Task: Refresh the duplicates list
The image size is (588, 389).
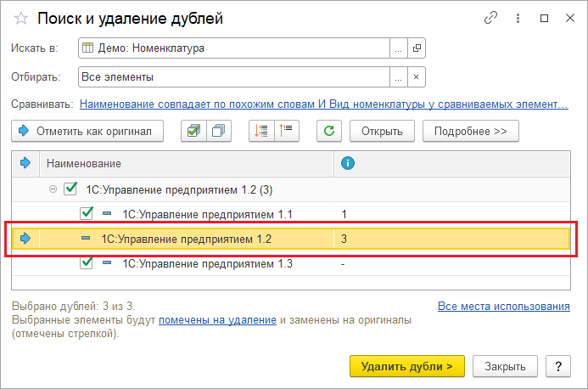Action: pyautogui.click(x=329, y=131)
